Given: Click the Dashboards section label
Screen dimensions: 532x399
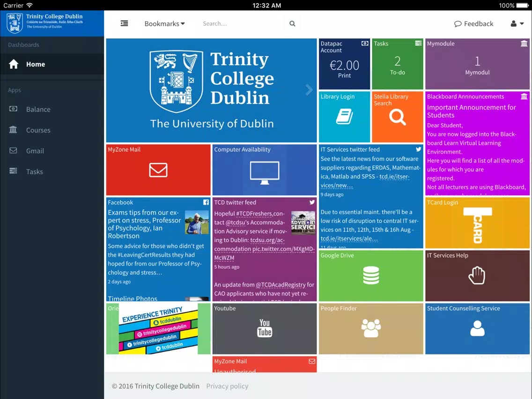Looking at the screenshot, I should pyautogui.click(x=24, y=45).
